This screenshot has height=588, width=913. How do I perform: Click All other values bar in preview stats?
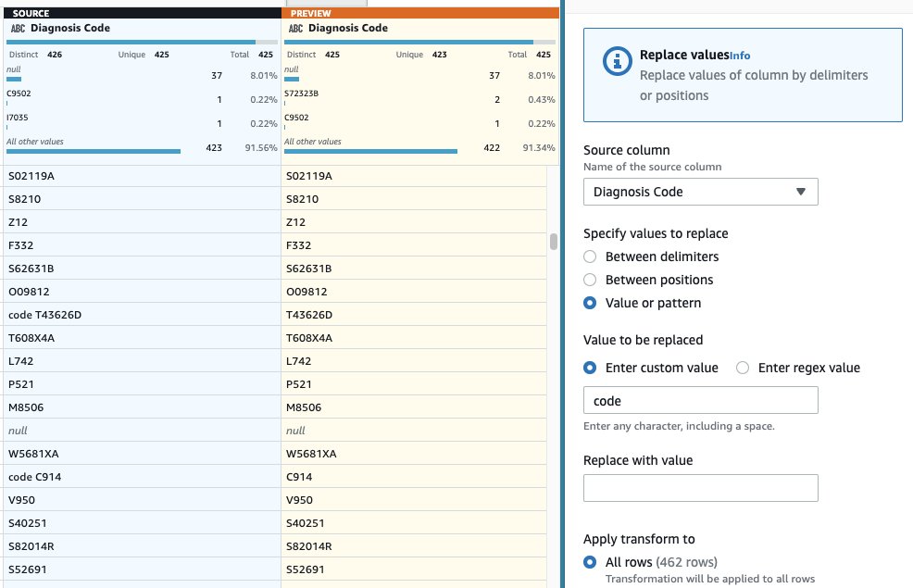pyautogui.click(x=370, y=151)
